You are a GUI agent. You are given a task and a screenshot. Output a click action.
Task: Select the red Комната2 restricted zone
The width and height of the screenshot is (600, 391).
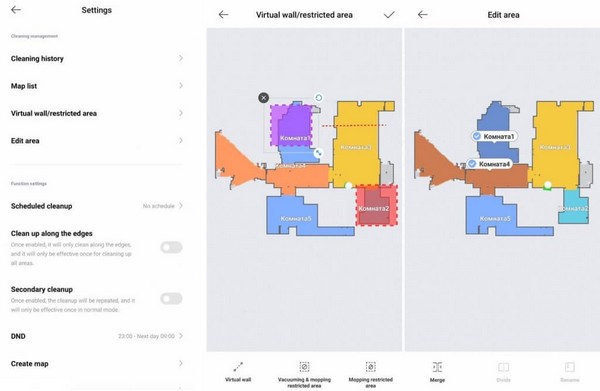click(x=377, y=205)
